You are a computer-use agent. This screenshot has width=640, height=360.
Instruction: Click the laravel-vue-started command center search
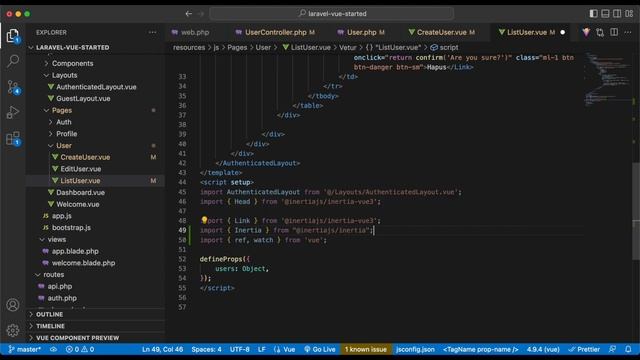(x=332, y=13)
